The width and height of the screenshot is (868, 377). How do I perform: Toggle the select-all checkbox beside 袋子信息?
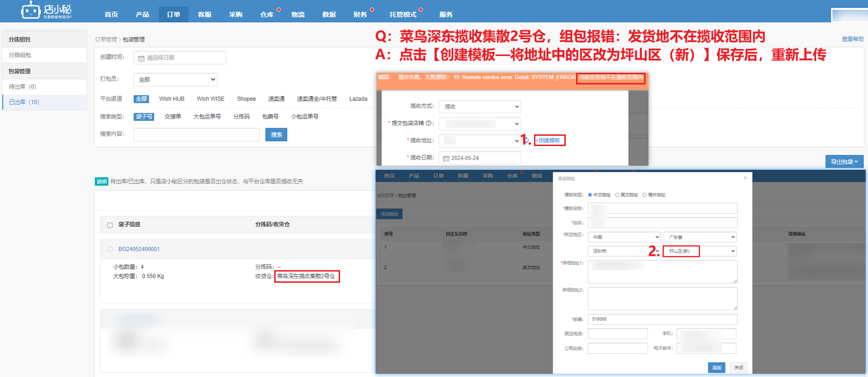110,225
